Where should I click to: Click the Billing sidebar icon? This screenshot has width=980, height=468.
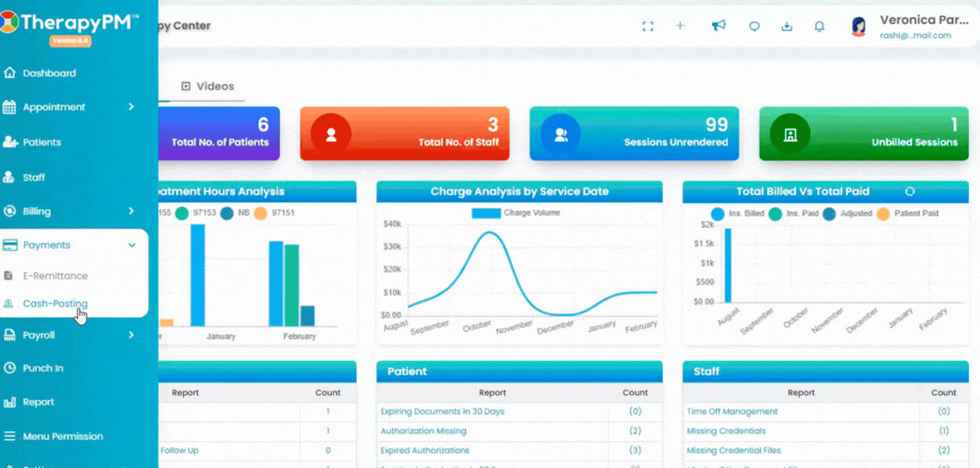tap(9, 211)
